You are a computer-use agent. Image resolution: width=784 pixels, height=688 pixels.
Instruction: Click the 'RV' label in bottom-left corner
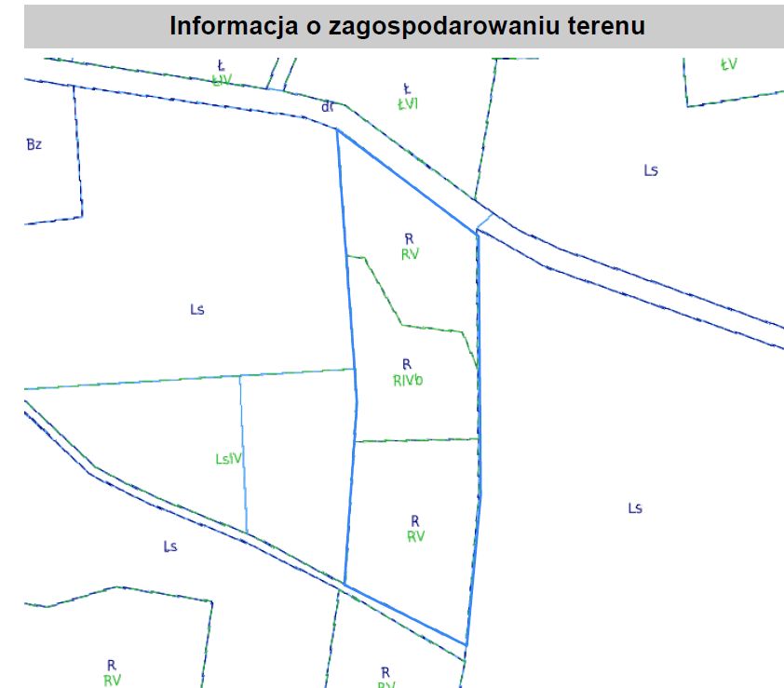coord(112,681)
